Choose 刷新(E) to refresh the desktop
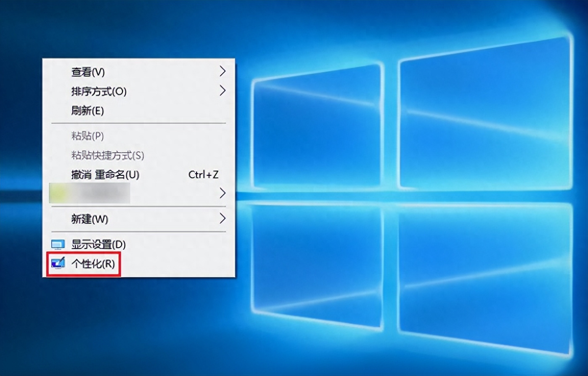 click(x=87, y=111)
